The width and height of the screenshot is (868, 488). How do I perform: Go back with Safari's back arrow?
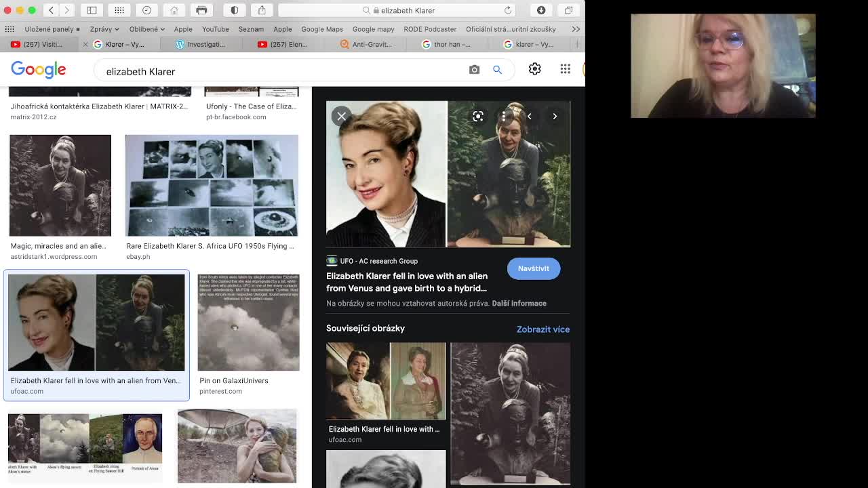point(51,10)
